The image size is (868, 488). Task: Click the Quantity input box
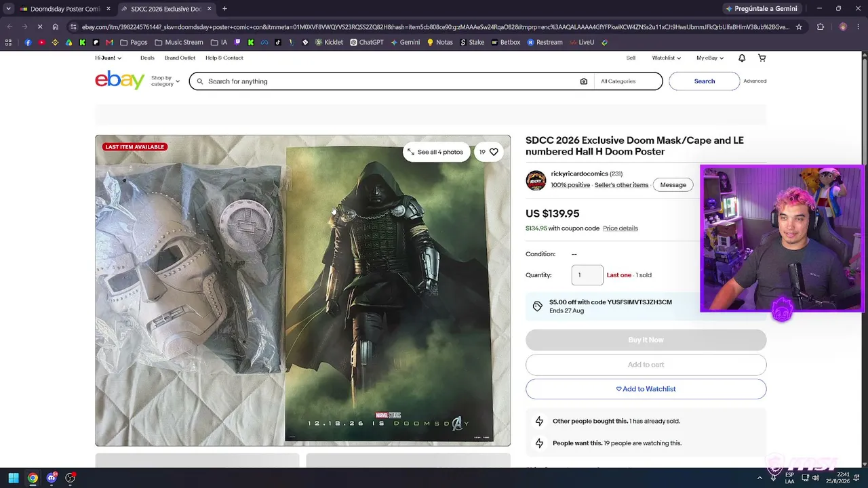(587, 275)
